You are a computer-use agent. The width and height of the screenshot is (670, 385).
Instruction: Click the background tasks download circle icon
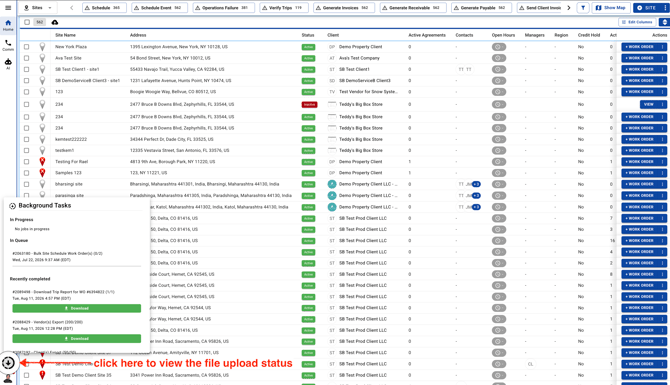point(8,363)
